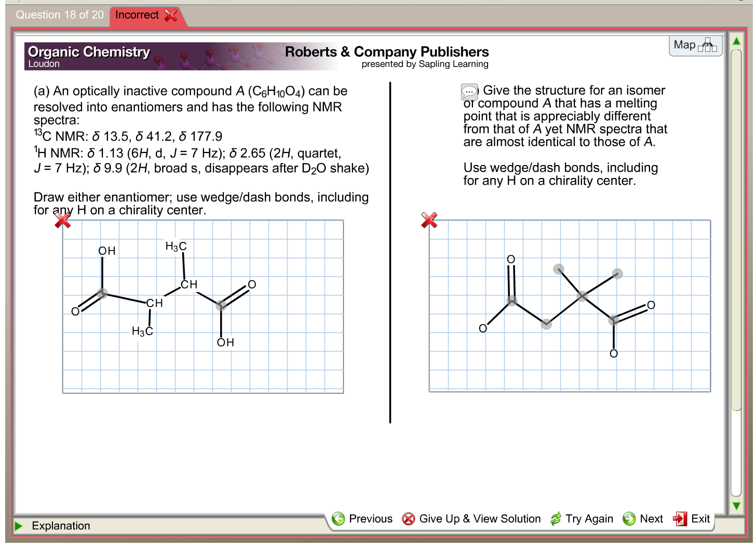Click the red X above the right drawing canvas

(429, 220)
